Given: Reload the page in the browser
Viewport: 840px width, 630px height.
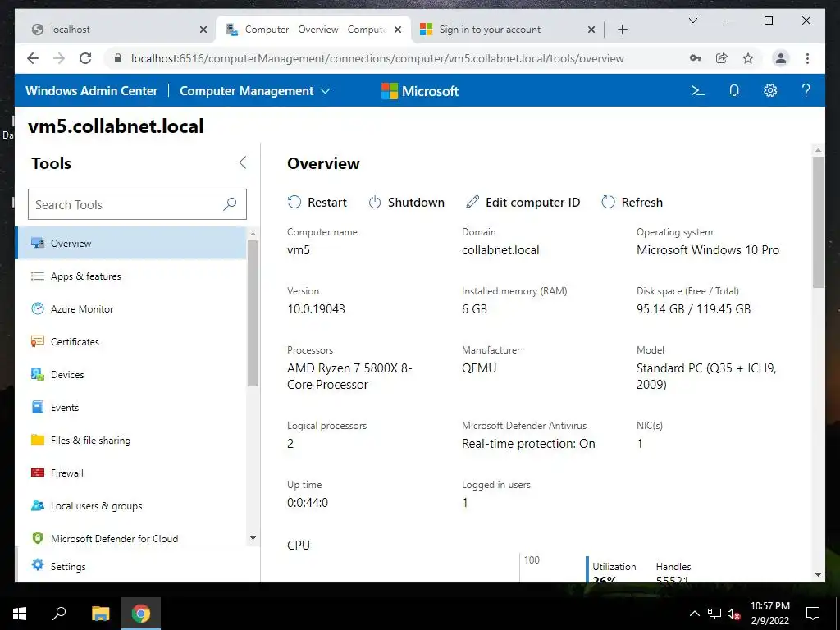Looking at the screenshot, I should click(85, 58).
